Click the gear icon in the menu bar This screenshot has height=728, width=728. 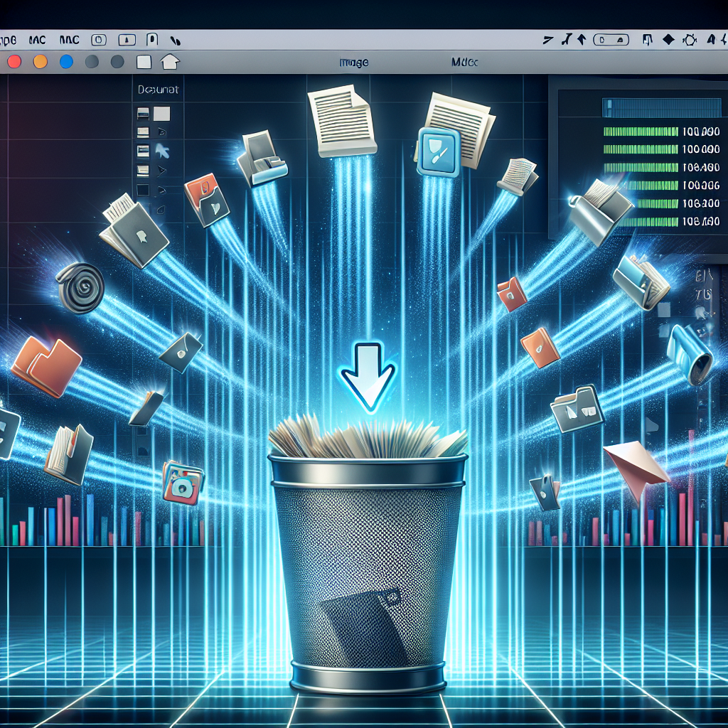(x=687, y=41)
